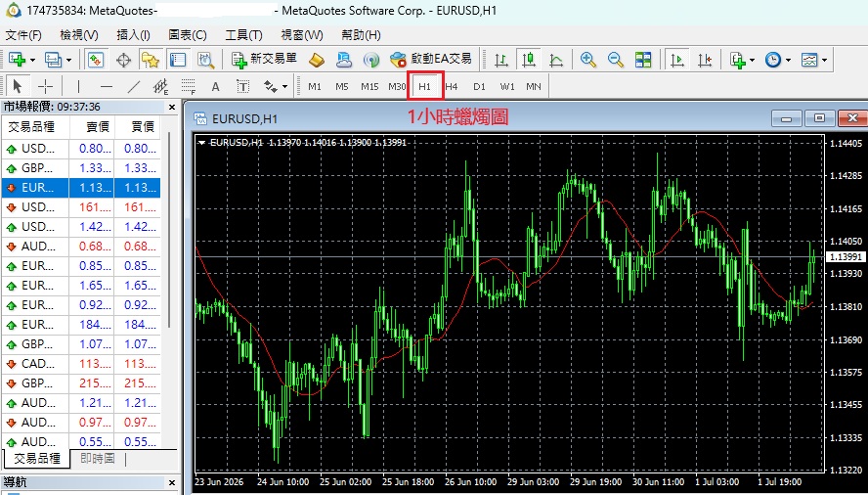
Task: Click the Tile Windows icon
Action: tap(643, 60)
